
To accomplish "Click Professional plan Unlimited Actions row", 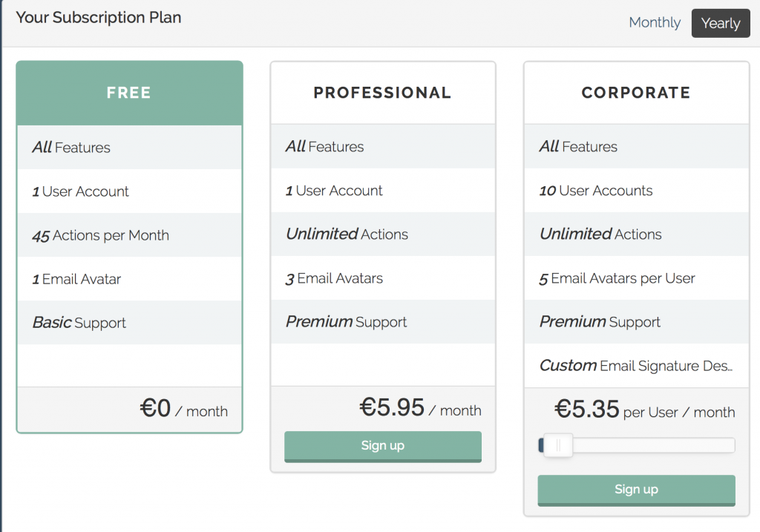I will point(383,234).
